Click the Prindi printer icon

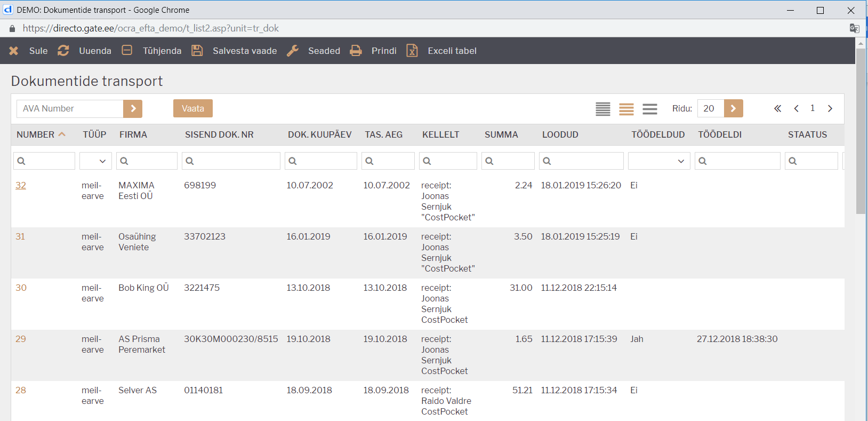tap(356, 51)
